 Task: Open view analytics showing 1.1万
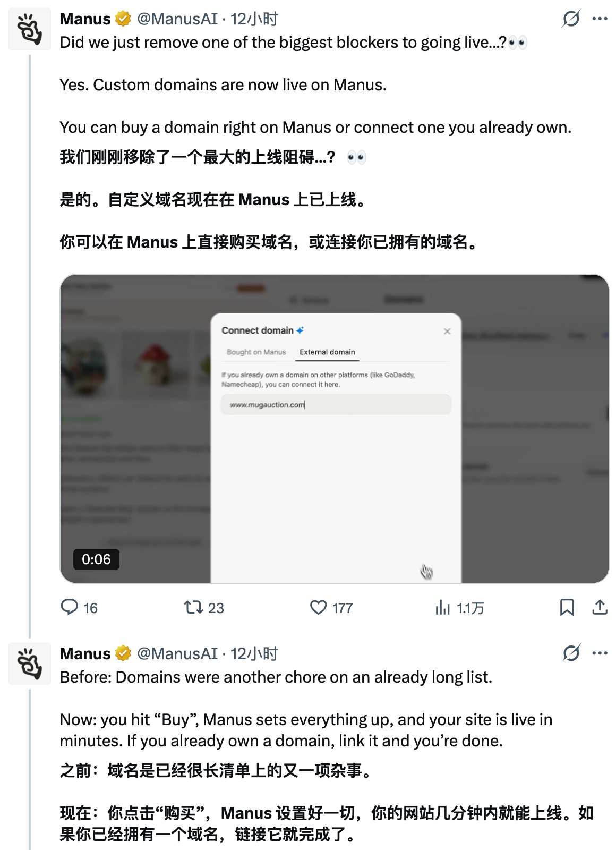(459, 607)
